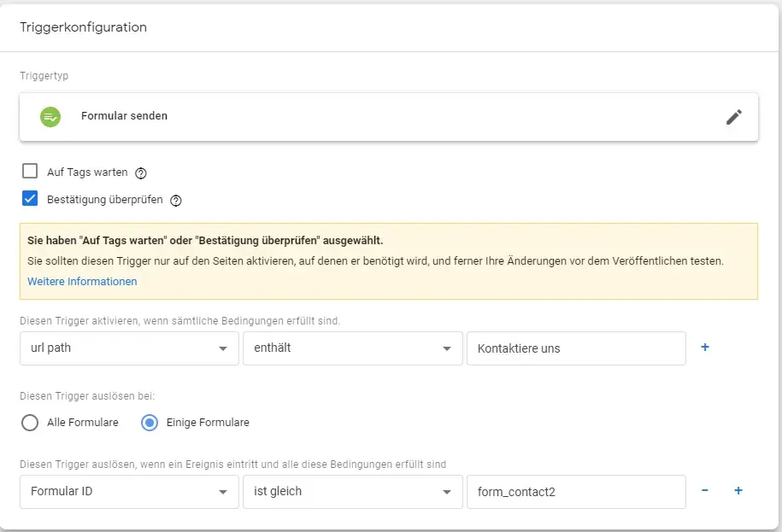Focus the form_contact2 value field

pyautogui.click(x=575, y=492)
